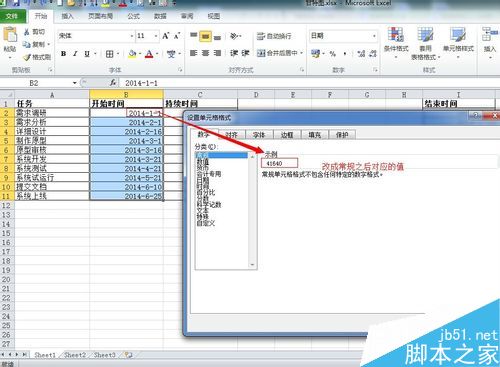Switch to the Review (审阅) tab

pos(187,16)
